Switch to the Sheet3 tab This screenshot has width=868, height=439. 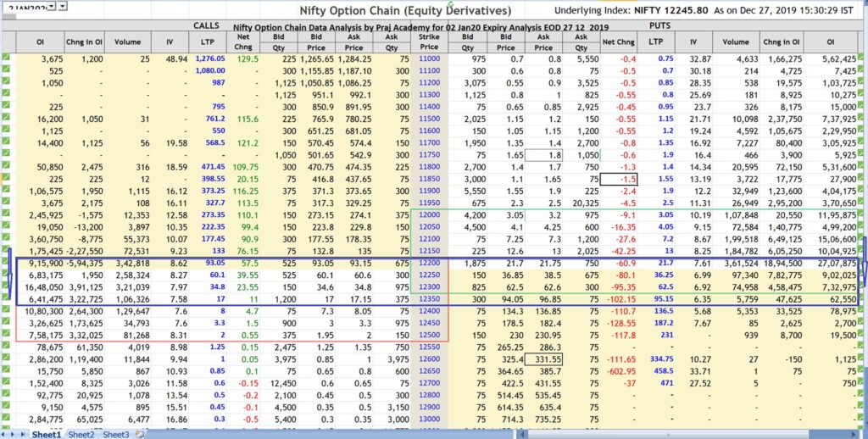pyautogui.click(x=115, y=434)
